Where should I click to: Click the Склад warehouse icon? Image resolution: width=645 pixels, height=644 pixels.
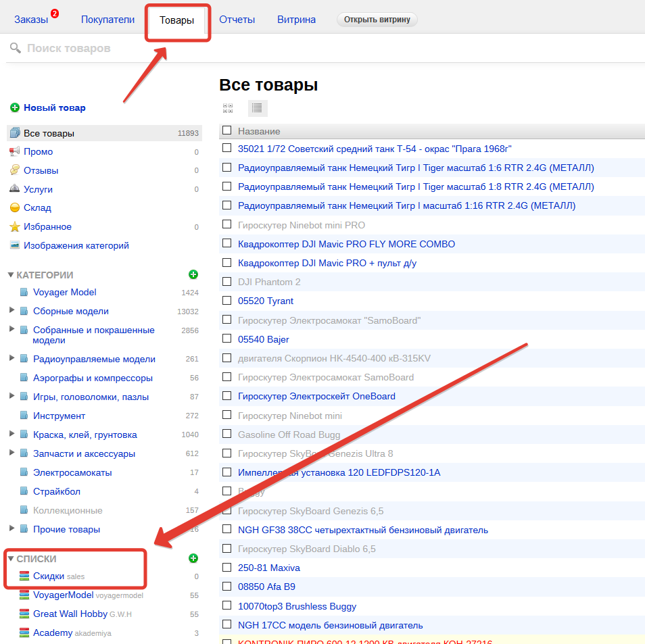click(x=15, y=208)
